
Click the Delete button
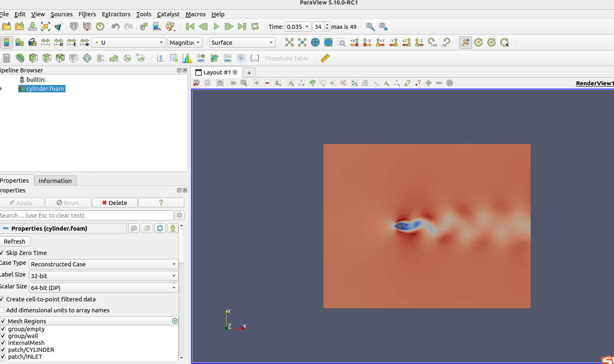[115, 203]
